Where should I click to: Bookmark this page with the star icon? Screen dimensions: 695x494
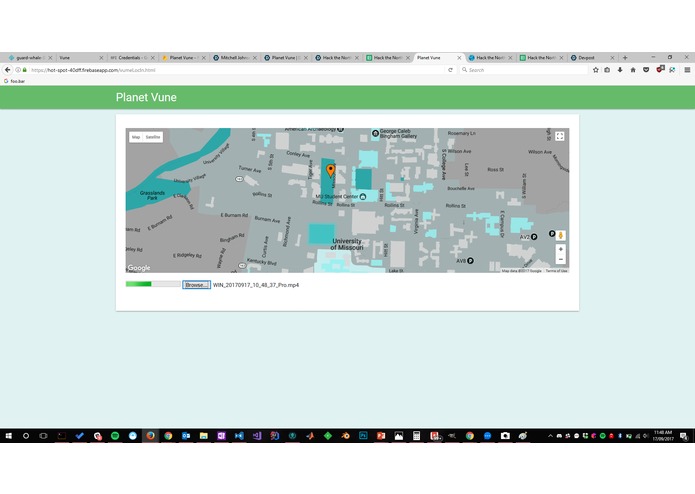point(596,70)
